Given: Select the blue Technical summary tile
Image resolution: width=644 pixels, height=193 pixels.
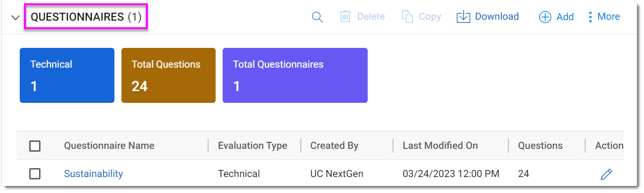Looking at the screenshot, I should tap(67, 75).
